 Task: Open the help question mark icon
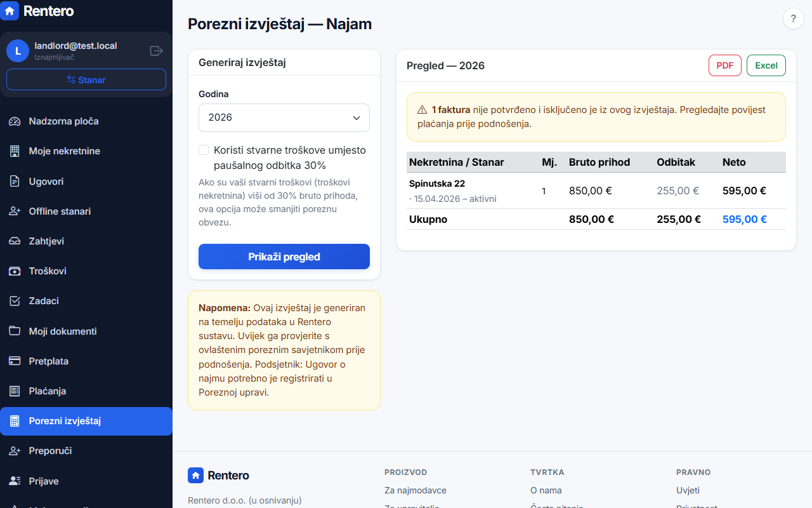tap(793, 19)
